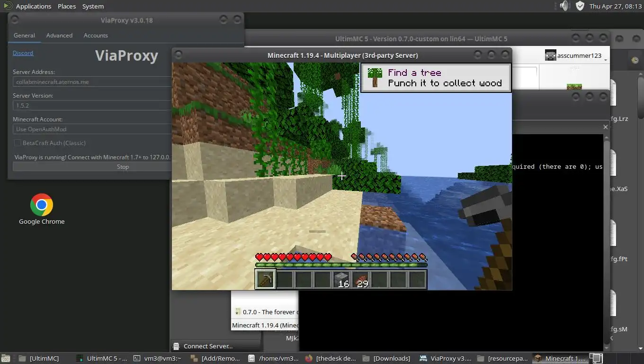Click the hunger bar in Minecraft
Screen dimensions: 644x364
389,257
